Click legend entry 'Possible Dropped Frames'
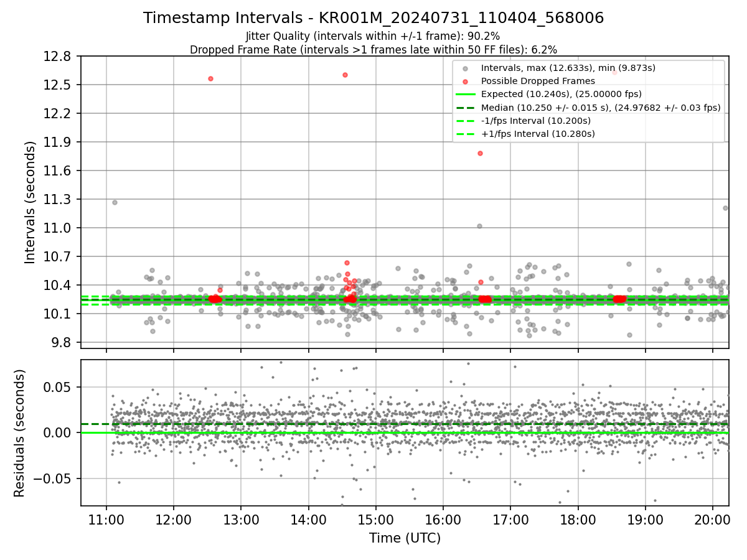747x560 pixels. [538, 81]
